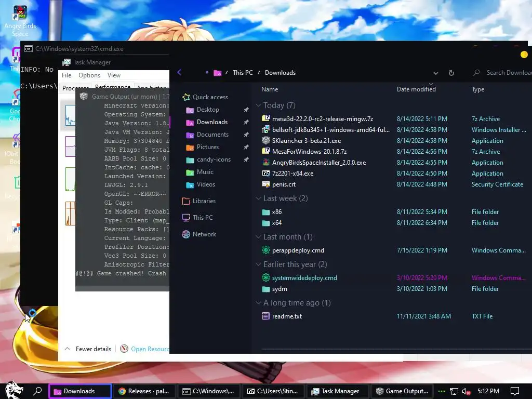This screenshot has height=399, width=532.
Task: Sort by the Name column header
Action: pyautogui.click(x=270, y=89)
